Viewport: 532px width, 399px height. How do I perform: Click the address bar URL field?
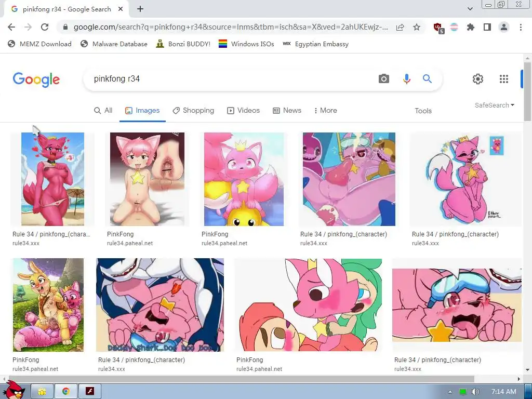click(231, 27)
